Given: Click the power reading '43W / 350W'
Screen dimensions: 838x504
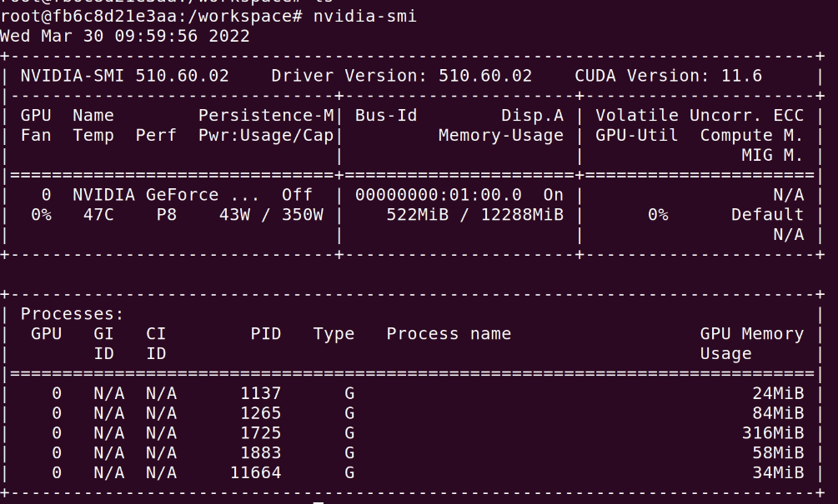Looking at the screenshot, I should coord(271,215).
